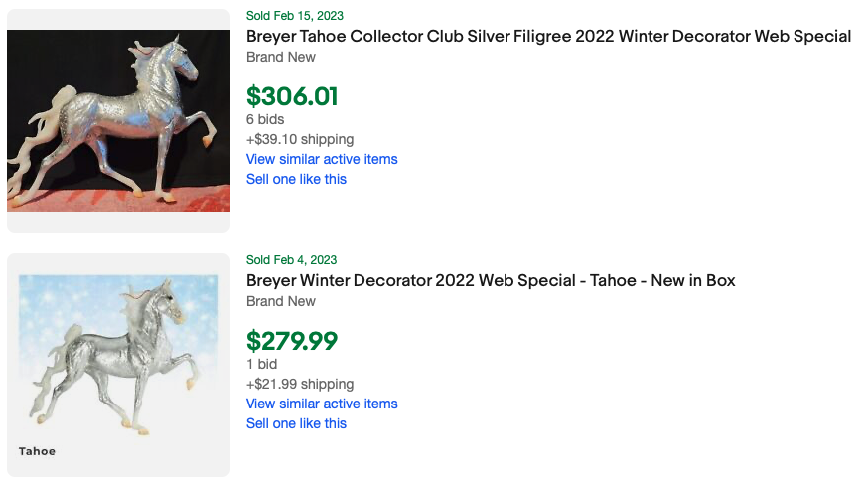The height and width of the screenshot is (485, 868).
Task: Click the "Sold Feb 4, 2023" date label
Action: 292,260
